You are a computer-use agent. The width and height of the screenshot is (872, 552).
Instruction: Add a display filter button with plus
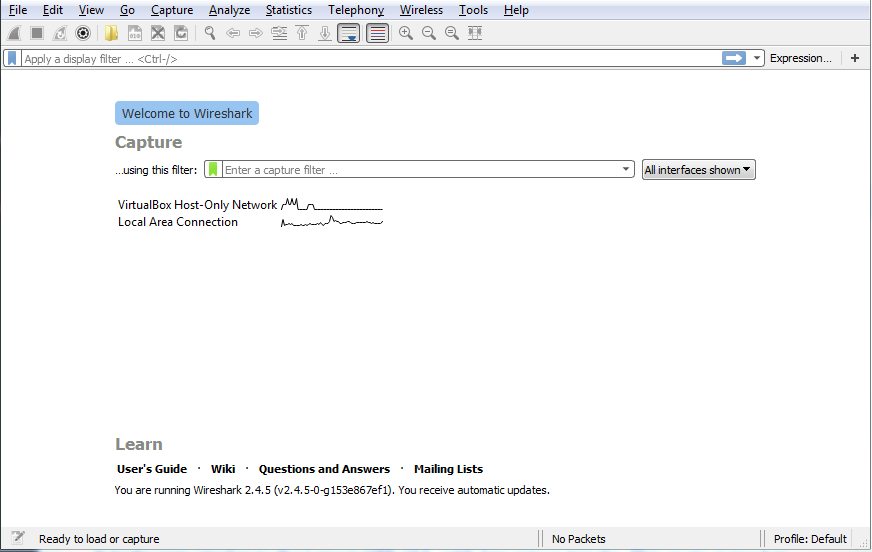coord(855,58)
